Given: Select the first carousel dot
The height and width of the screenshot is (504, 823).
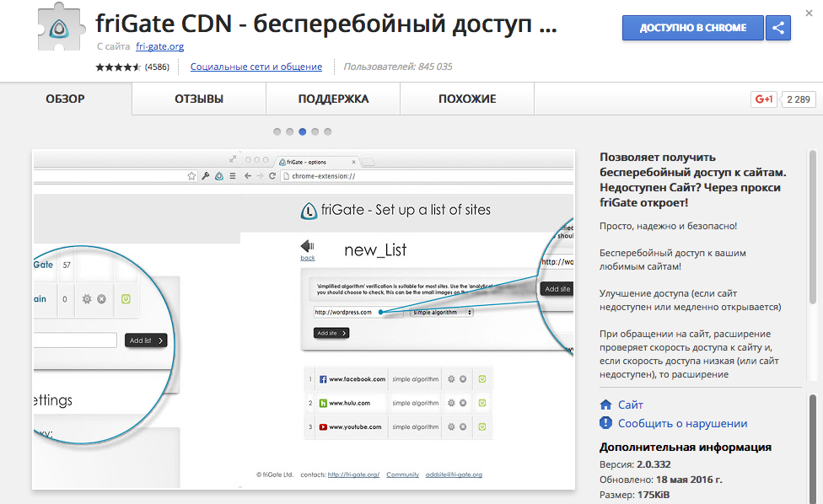Looking at the screenshot, I should pyautogui.click(x=277, y=131).
